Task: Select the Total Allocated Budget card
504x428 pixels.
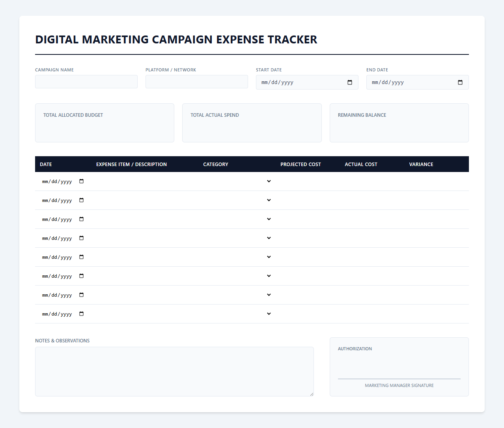Action: click(x=105, y=123)
